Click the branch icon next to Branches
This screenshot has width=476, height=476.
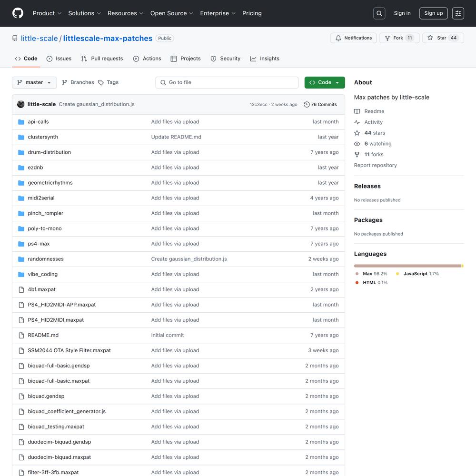point(64,82)
